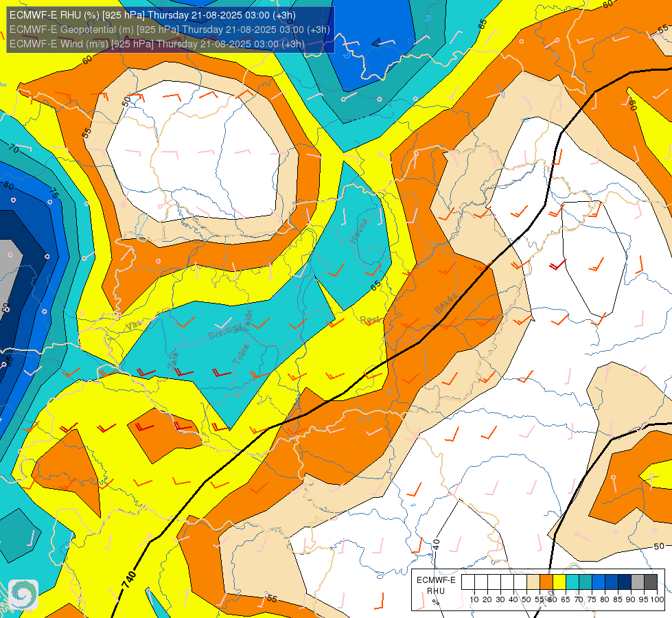Click the legend tick value 100

(x=657, y=599)
